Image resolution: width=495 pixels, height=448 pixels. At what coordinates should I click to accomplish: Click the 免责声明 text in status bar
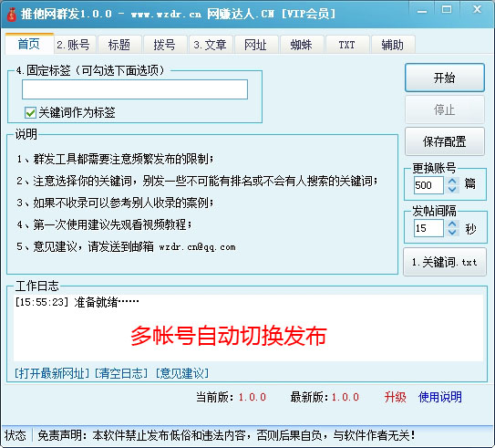click(226, 435)
